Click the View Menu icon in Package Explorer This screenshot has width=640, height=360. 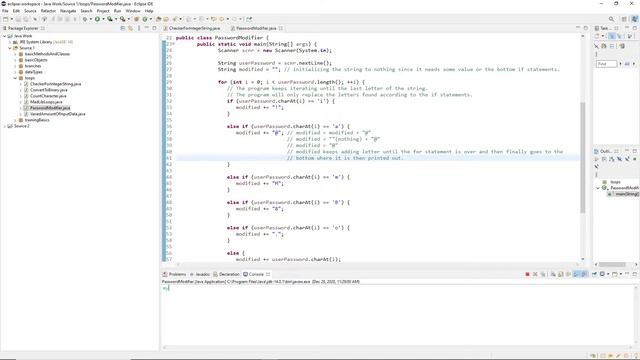[x=139, y=28]
